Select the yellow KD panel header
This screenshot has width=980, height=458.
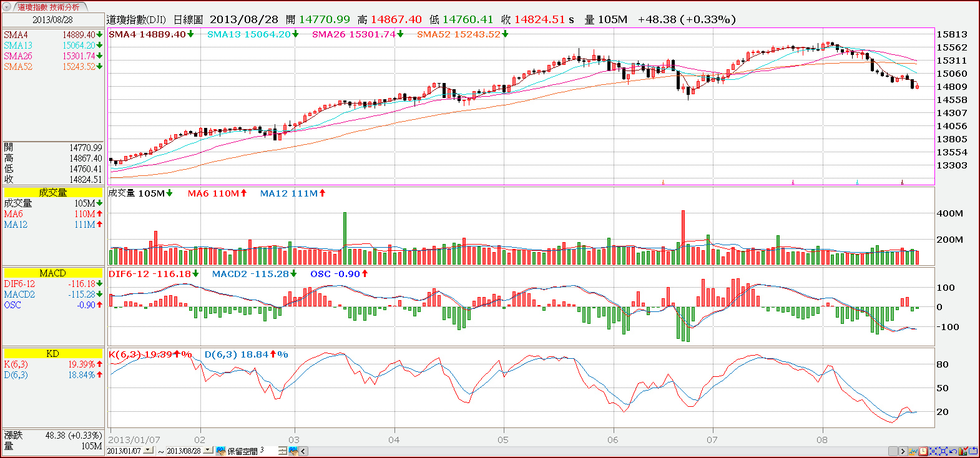coord(52,354)
